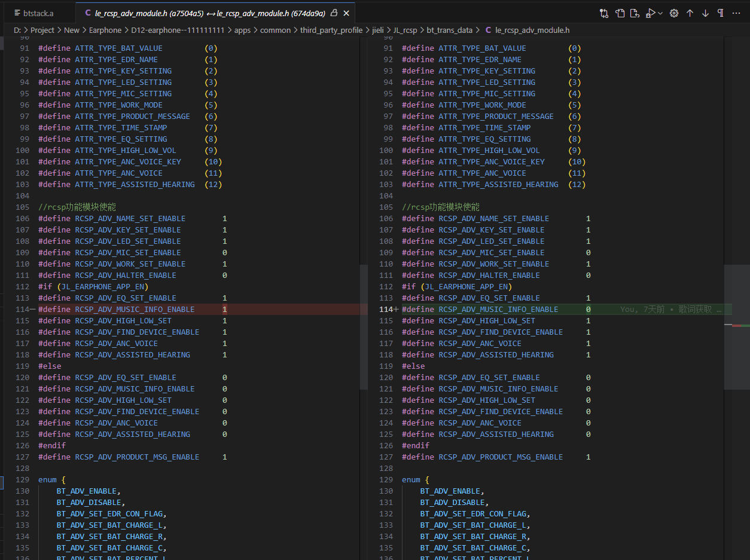
Task: Click the D: breadcrumb
Action: [x=17, y=30]
